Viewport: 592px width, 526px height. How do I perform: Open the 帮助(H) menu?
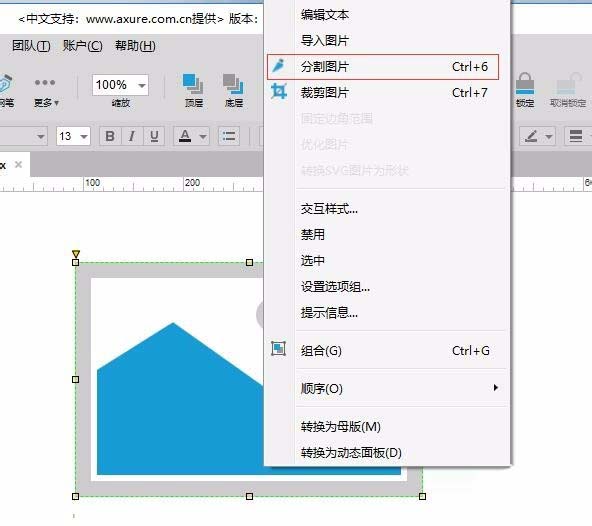click(x=135, y=46)
